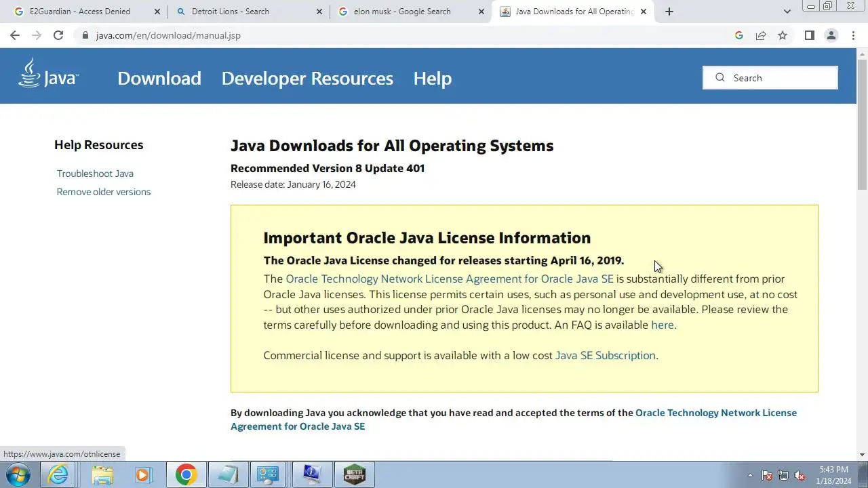This screenshot has height=488, width=868.
Task: Open Chrome profile avatar
Action: 831,35
